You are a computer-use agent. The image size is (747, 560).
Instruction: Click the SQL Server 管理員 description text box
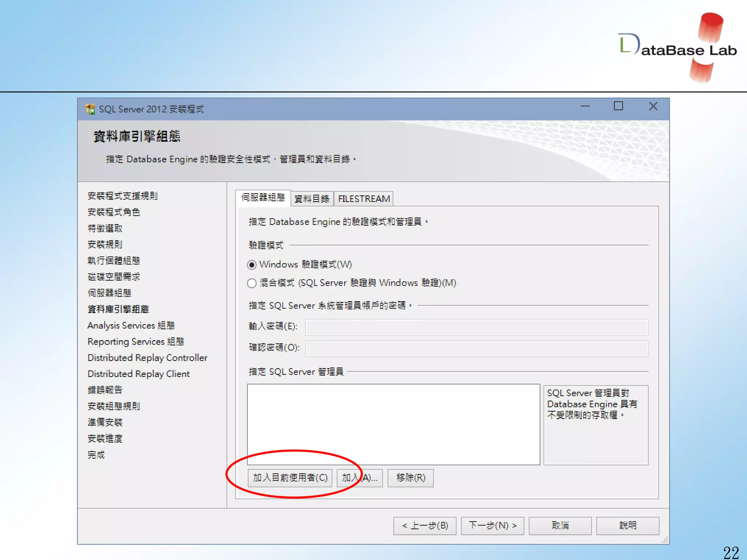596,425
